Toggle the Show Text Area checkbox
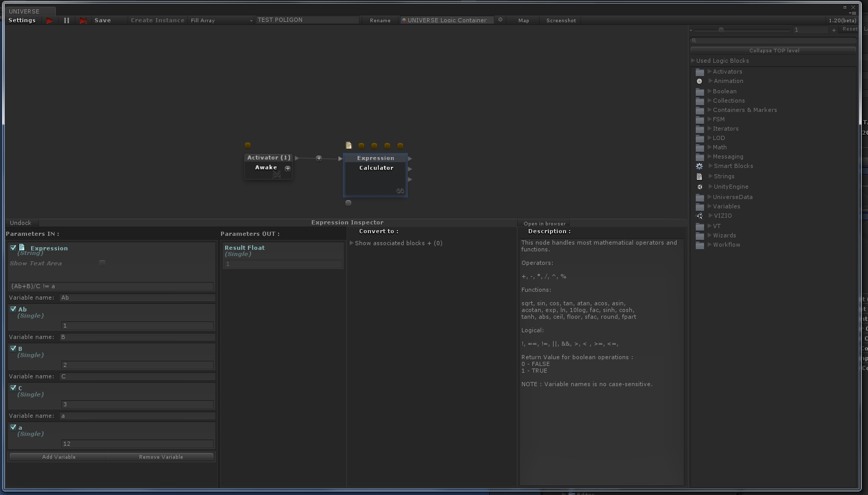This screenshot has width=868, height=495. click(102, 263)
